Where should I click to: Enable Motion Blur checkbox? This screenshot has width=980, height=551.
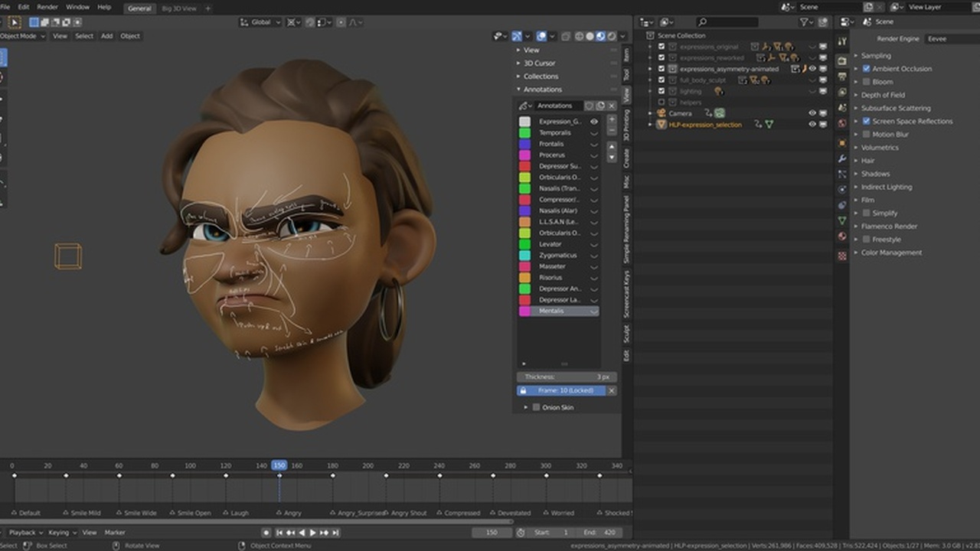(867, 135)
